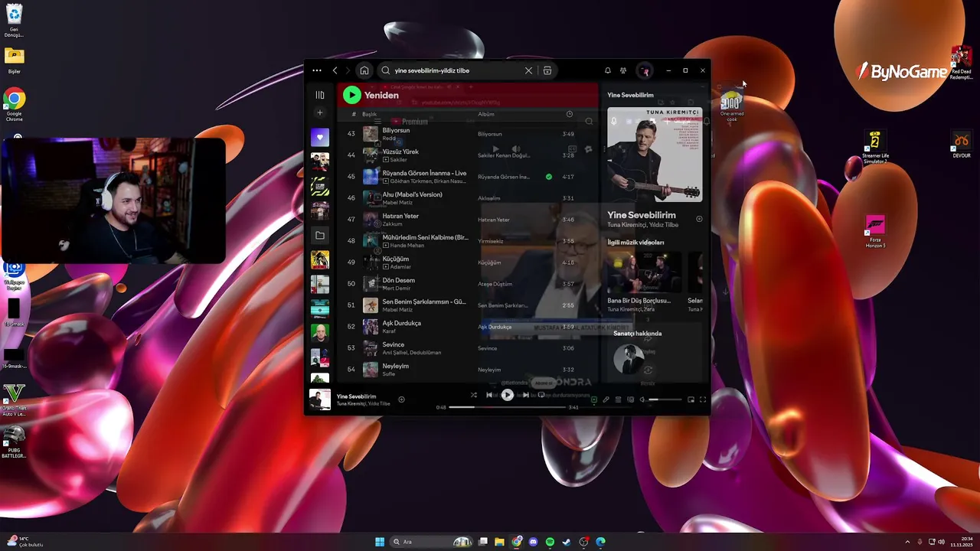The width and height of the screenshot is (980, 551).
Task: Open Forza Horizon 5 desktop shortcut
Action: click(x=875, y=231)
